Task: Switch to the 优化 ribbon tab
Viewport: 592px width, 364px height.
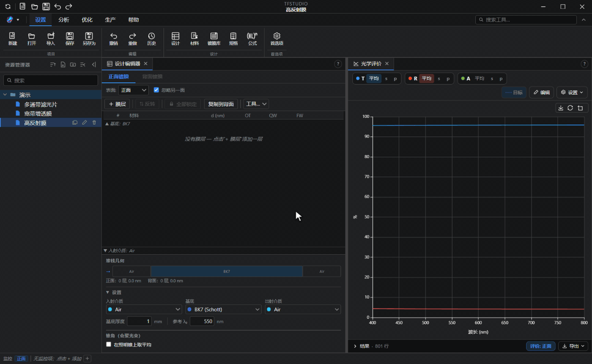Action: point(87,20)
